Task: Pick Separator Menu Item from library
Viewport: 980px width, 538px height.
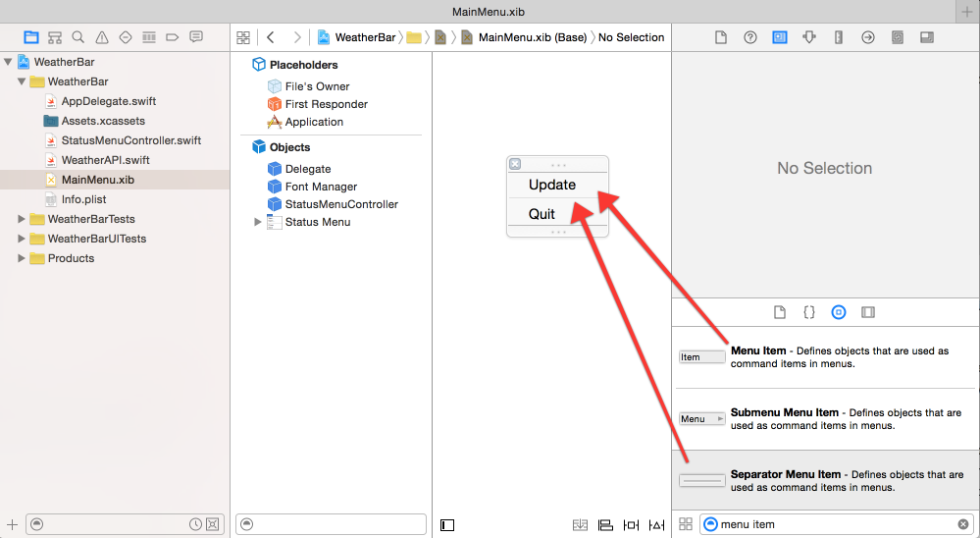Action: coord(826,480)
